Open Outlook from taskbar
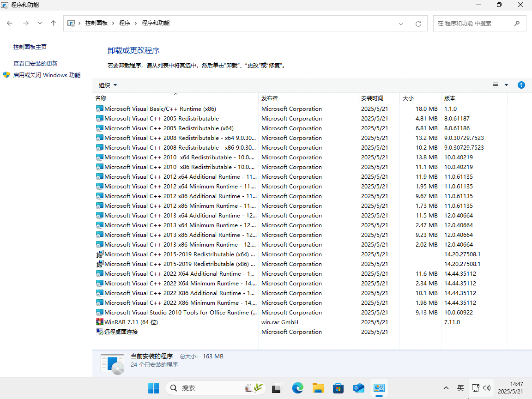Viewport: 532px width, 399px height. pos(359,388)
